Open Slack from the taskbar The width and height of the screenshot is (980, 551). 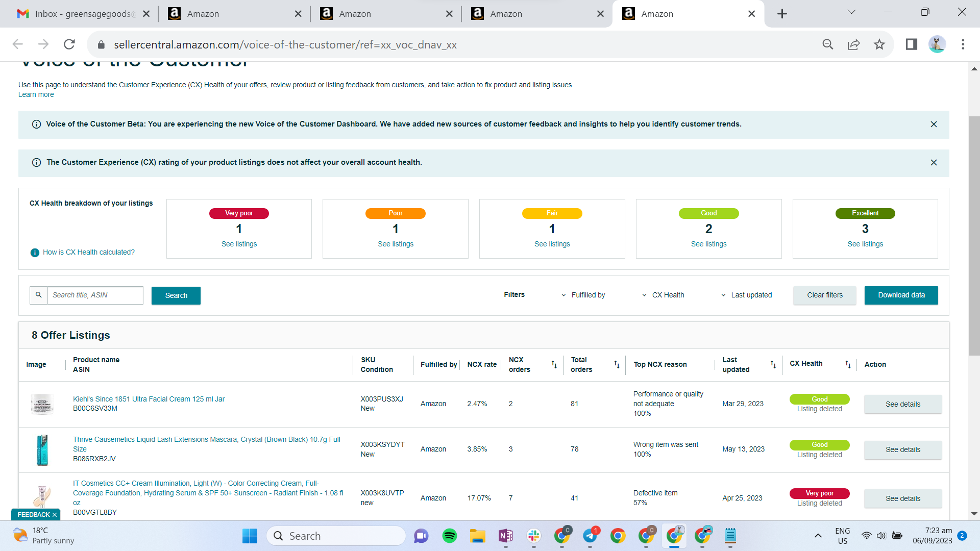tap(534, 536)
